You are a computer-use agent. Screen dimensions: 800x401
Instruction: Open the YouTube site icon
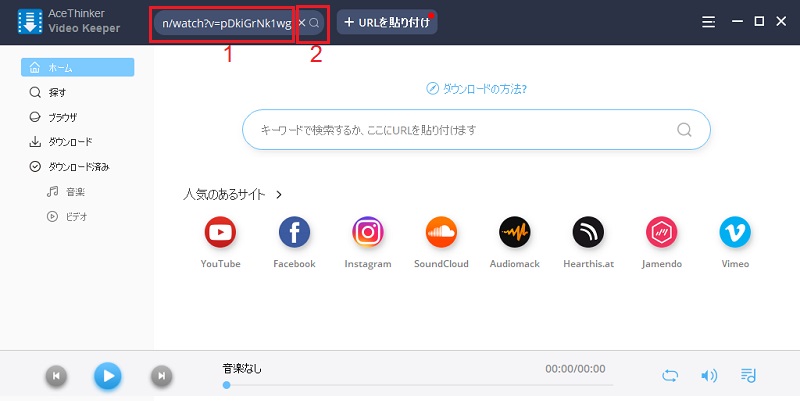pyautogui.click(x=220, y=232)
